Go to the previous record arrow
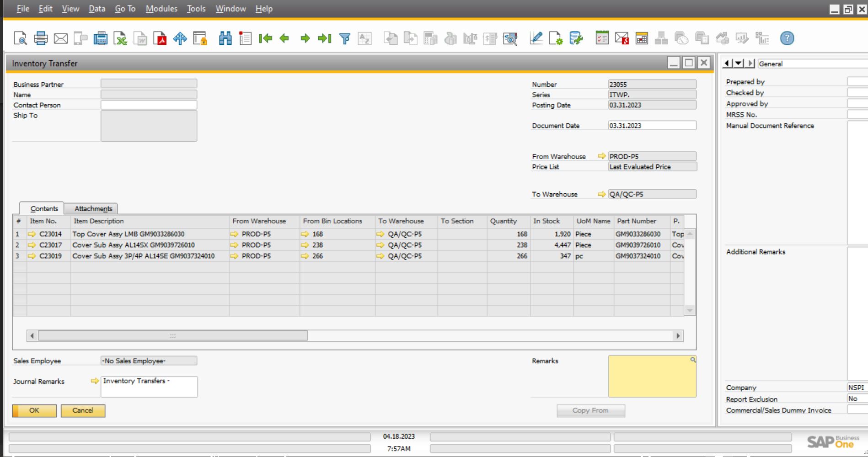Image resolution: width=868 pixels, height=457 pixels. pos(284,38)
